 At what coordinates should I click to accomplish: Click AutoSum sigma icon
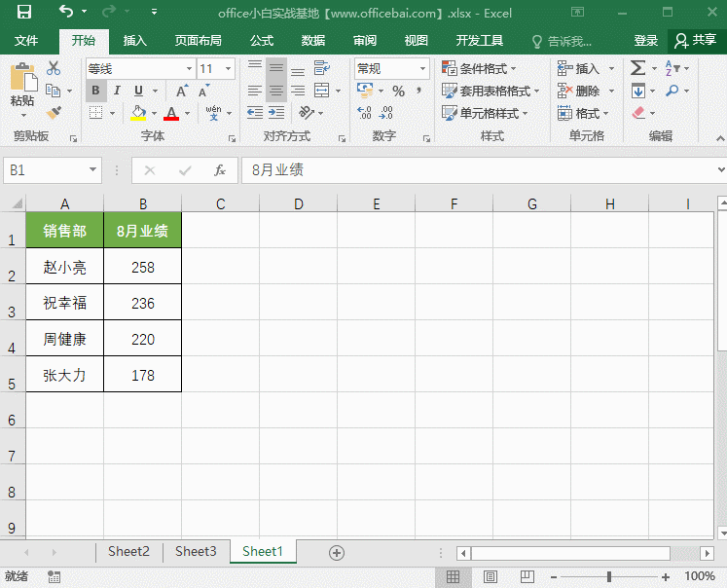[x=638, y=68]
